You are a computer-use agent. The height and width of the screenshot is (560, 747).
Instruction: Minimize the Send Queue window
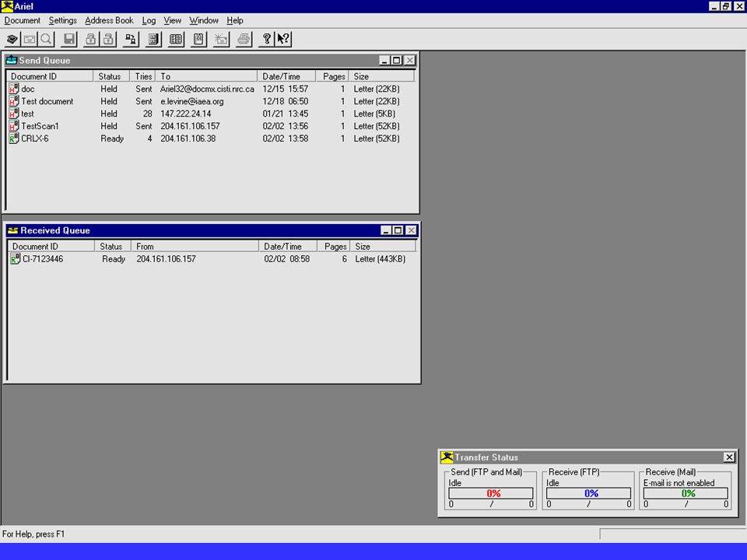point(385,60)
